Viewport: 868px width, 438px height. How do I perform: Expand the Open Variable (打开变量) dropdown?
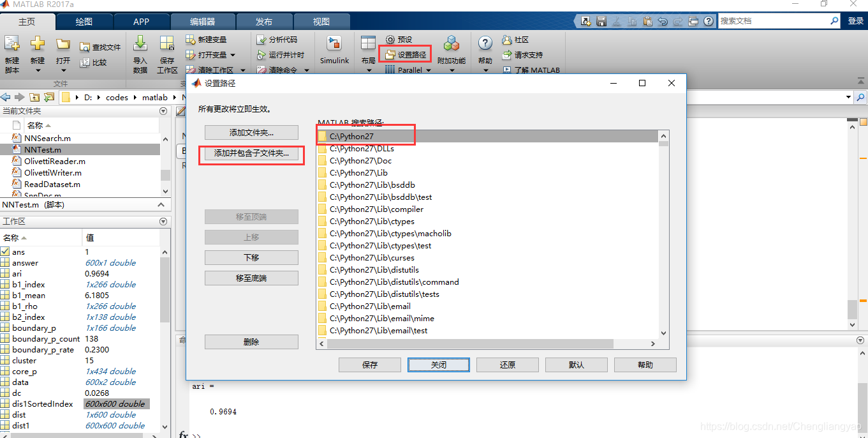(x=233, y=55)
